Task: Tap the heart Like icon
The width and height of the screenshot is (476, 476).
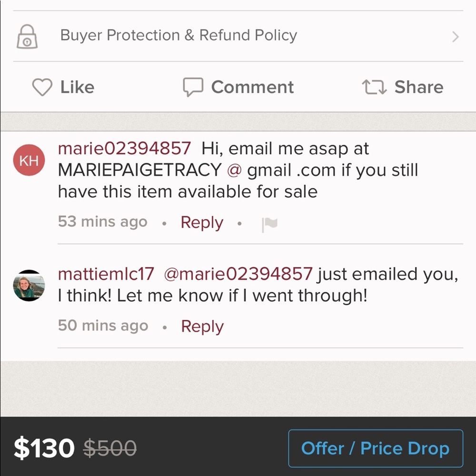Action: [42, 87]
